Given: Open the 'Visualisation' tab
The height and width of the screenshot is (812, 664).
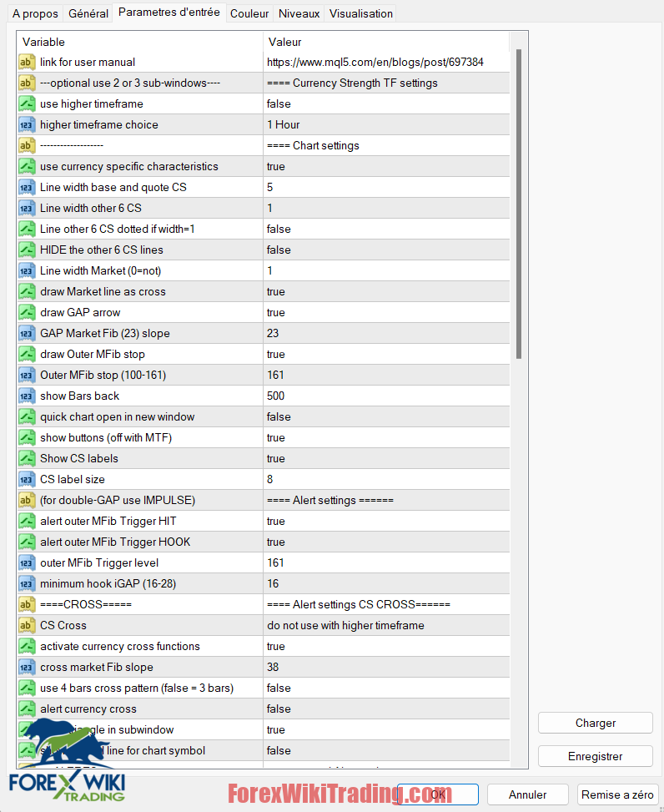Looking at the screenshot, I should pyautogui.click(x=361, y=13).
